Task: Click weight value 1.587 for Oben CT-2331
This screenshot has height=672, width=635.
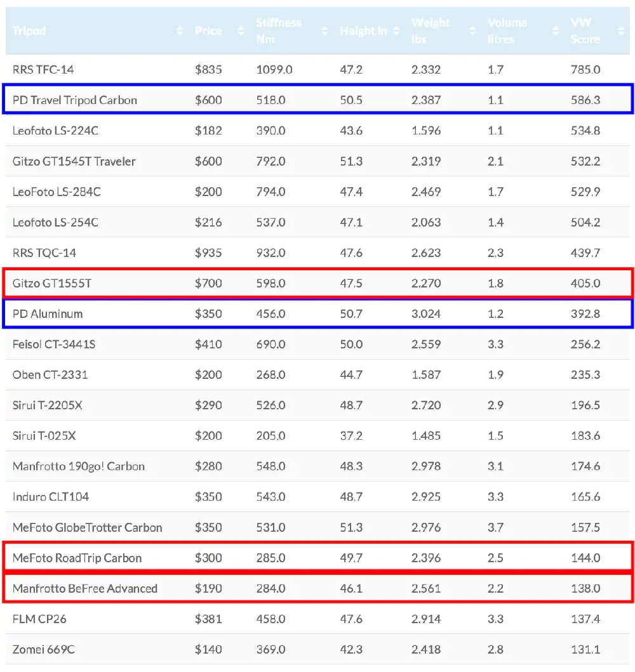Action: coord(425,374)
